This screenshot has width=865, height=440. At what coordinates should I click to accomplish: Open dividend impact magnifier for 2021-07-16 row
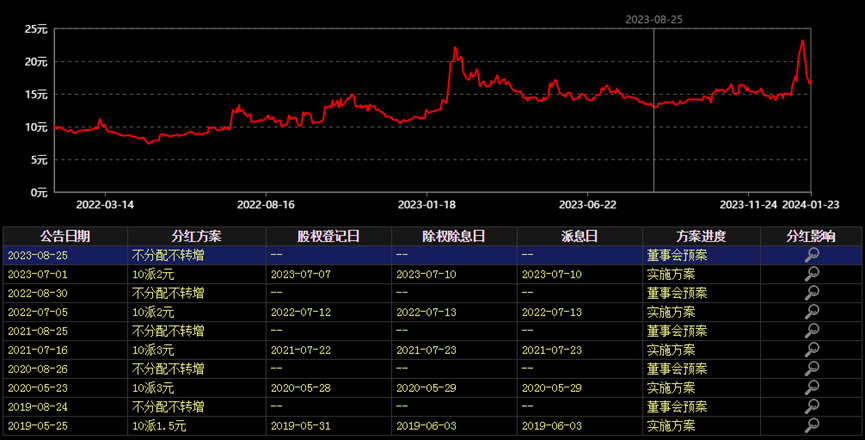pyautogui.click(x=811, y=350)
